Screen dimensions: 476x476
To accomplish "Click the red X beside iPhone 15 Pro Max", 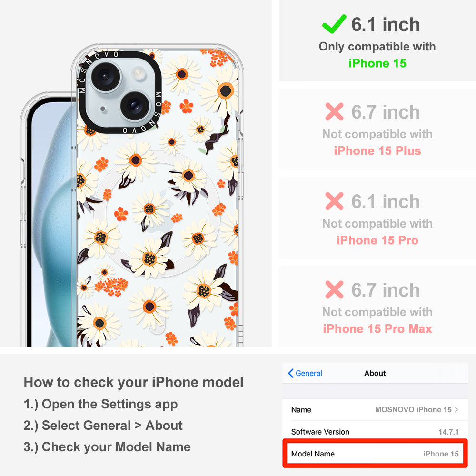I will (334, 289).
